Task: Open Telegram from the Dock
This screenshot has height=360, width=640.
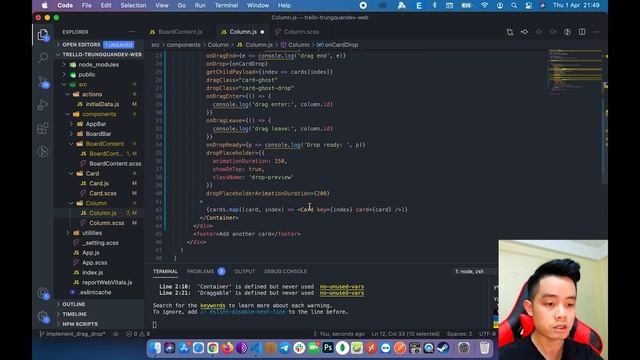Action: [x=285, y=348]
